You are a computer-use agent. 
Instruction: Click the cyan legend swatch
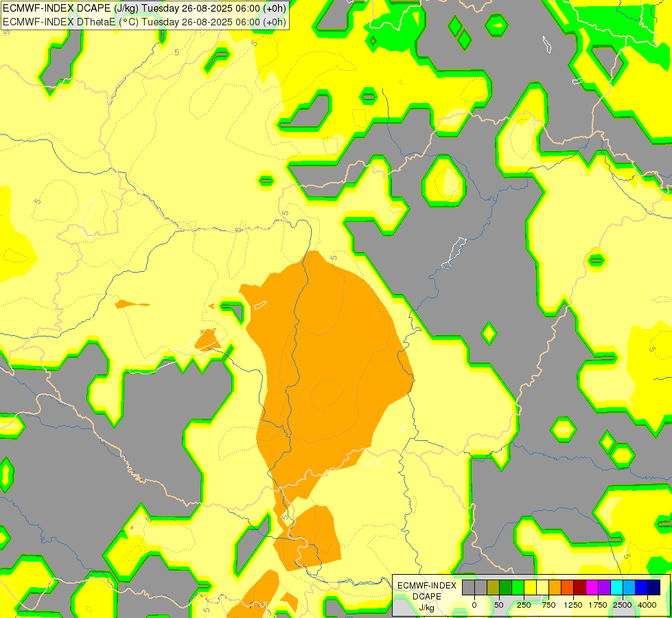click(616, 587)
